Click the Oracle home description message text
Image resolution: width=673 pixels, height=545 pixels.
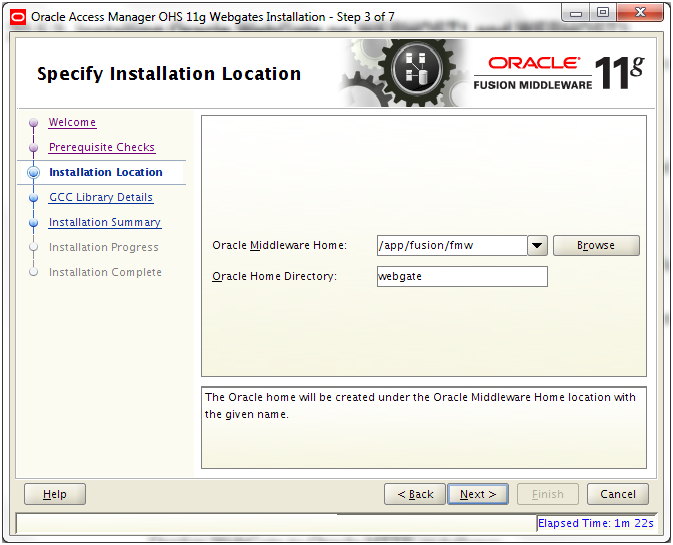point(420,406)
